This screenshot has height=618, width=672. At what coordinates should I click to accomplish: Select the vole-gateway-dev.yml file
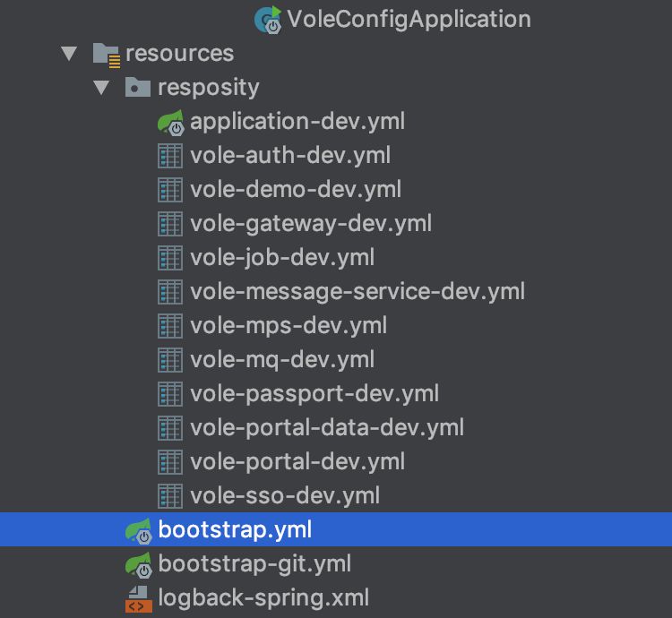311,224
